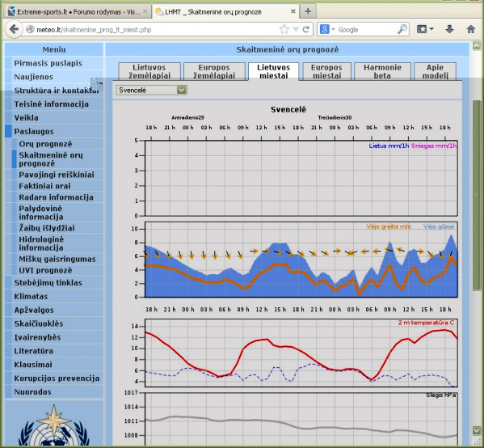Go back with the browser back arrow
The width and height of the screenshot is (484, 448).
(14, 29)
